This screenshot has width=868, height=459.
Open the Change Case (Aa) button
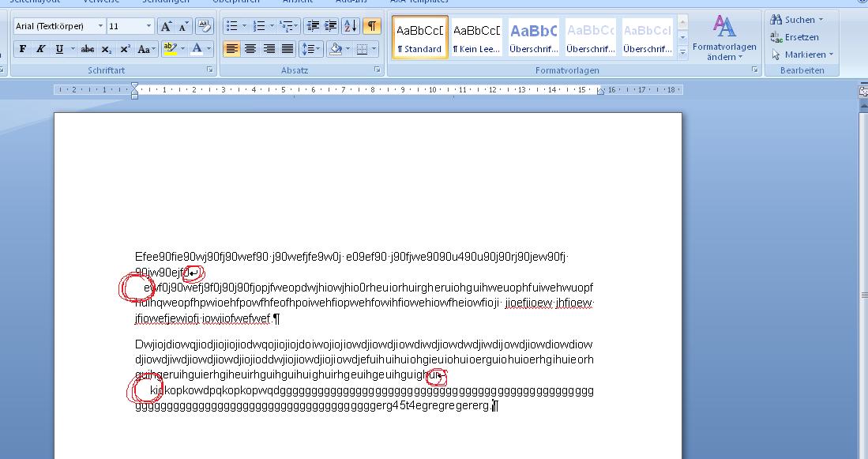(x=146, y=49)
